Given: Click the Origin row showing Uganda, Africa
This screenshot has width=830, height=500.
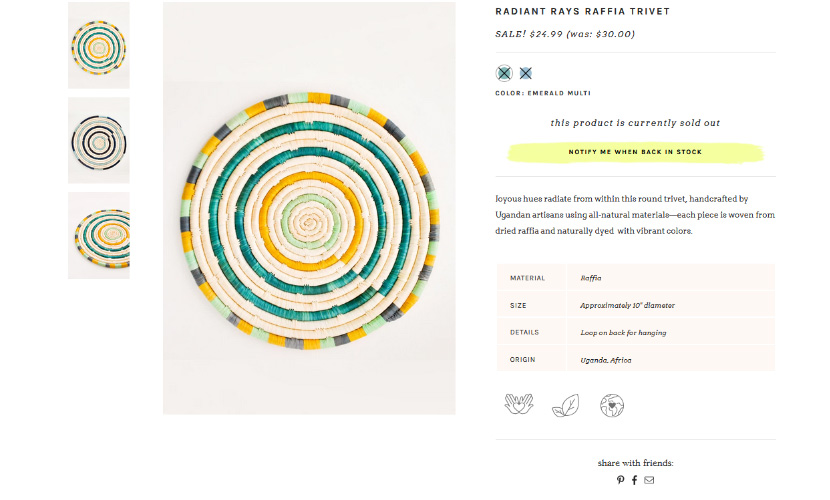Looking at the screenshot, I should [635, 359].
